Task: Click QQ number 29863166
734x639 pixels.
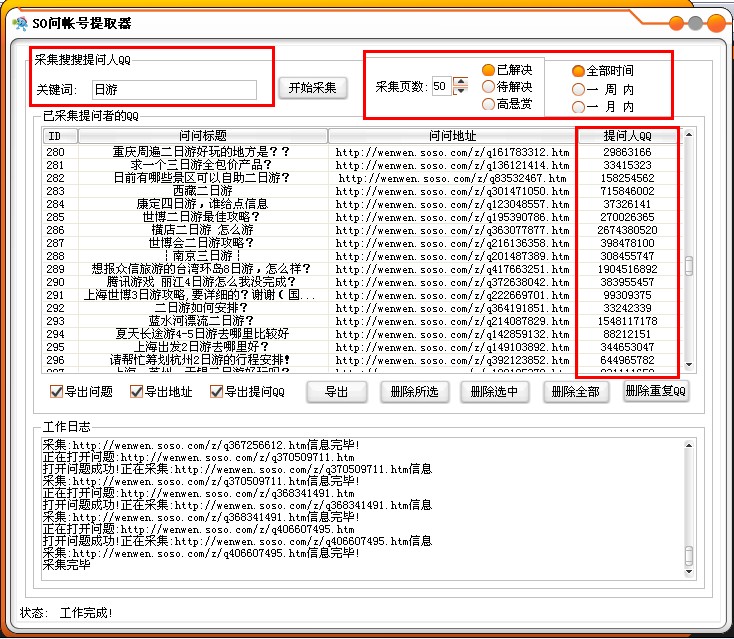Action: [x=627, y=152]
